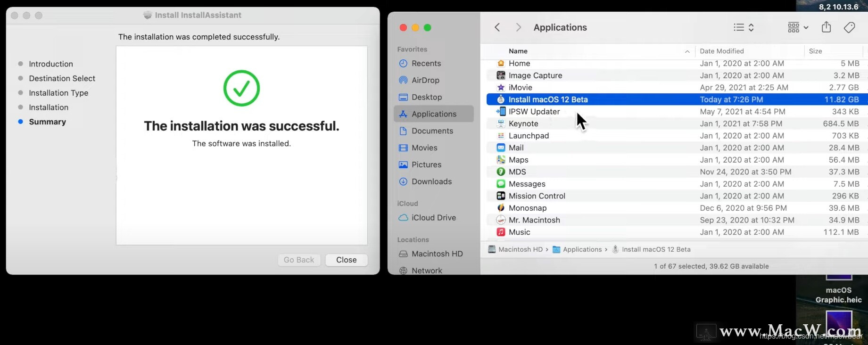868x345 pixels.
Task: Click the Keynote app icon
Action: 501,123
